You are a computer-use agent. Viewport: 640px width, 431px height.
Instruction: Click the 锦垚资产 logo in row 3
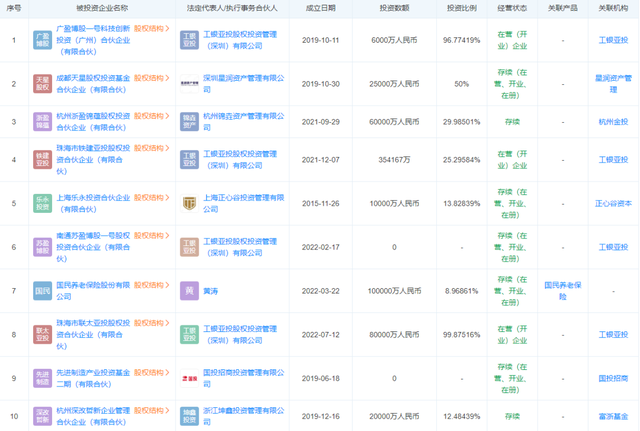pos(189,122)
